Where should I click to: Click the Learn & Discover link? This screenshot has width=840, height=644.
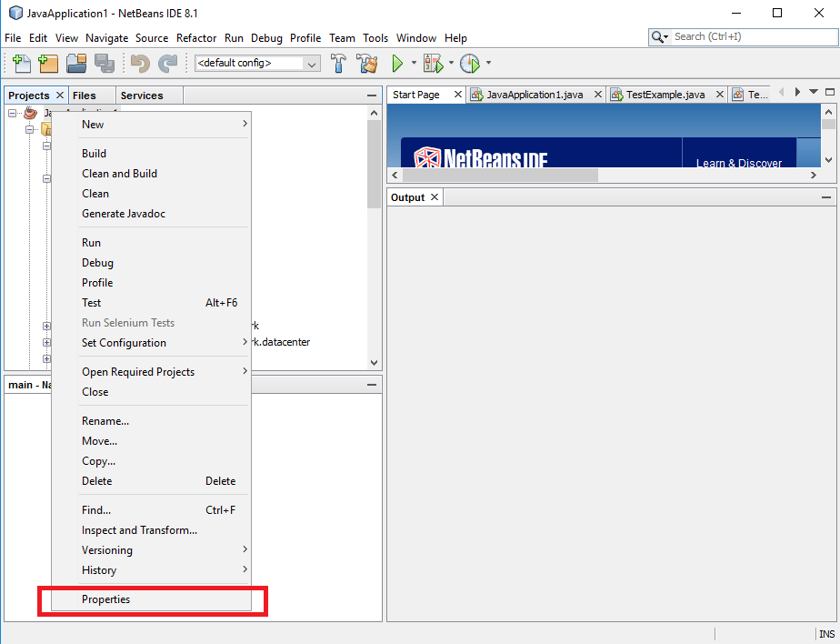(x=739, y=163)
